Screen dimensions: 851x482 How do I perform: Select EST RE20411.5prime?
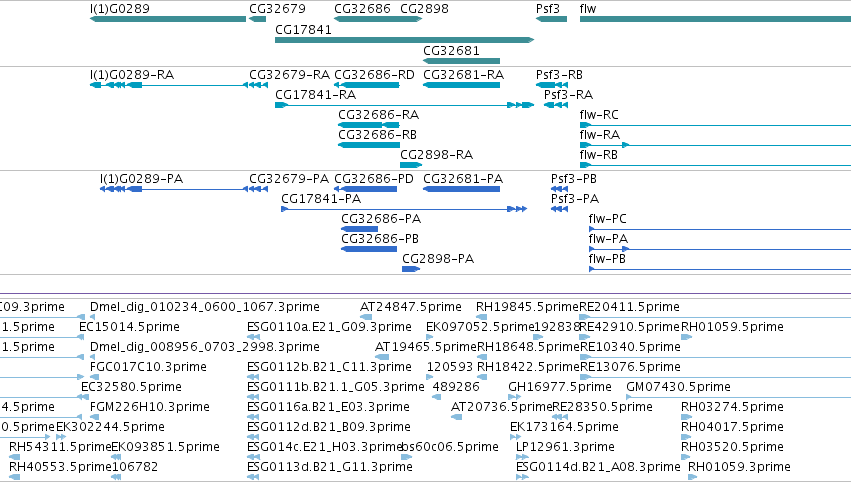pos(630,307)
